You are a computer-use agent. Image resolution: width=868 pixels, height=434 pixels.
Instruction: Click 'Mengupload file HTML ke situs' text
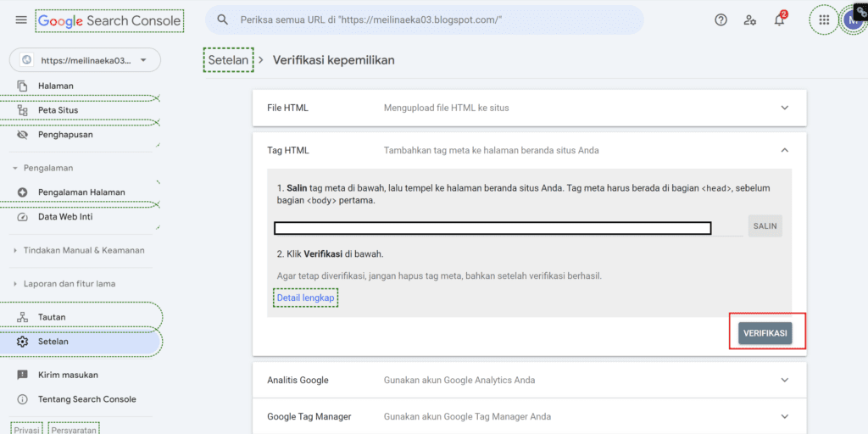pyautogui.click(x=446, y=108)
